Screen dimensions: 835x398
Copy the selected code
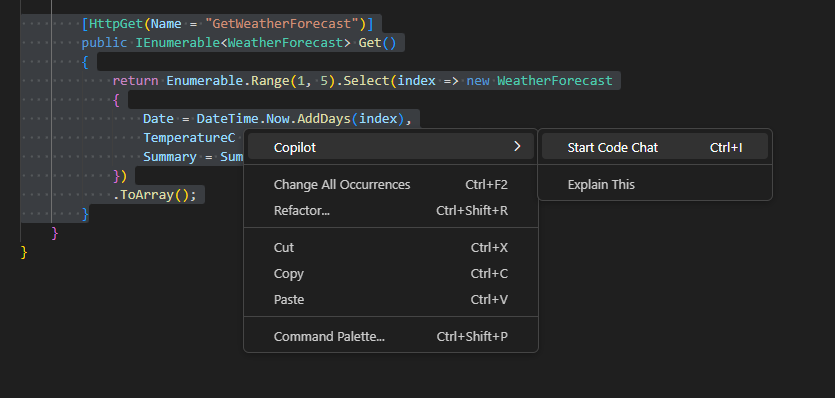391,273
